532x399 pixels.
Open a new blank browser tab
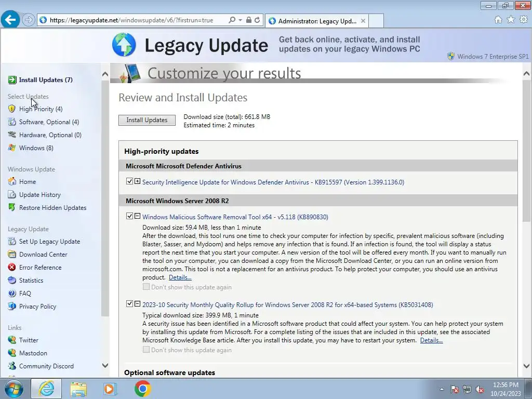pos(376,21)
